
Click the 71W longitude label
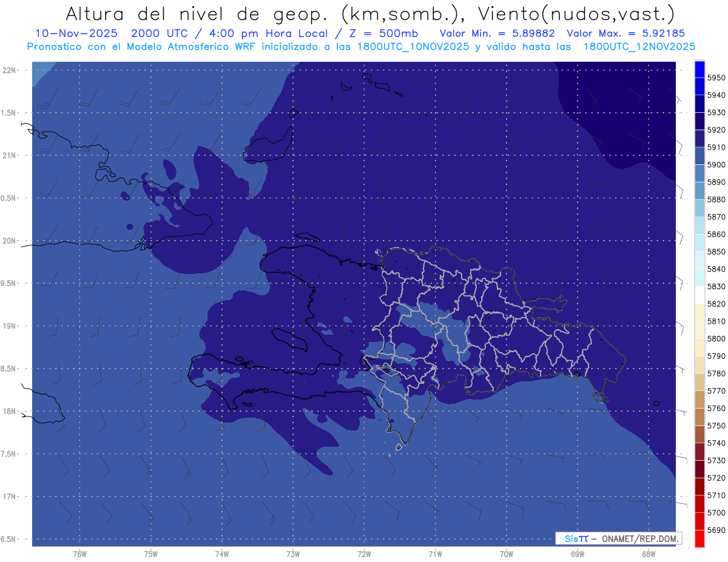pos(435,555)
